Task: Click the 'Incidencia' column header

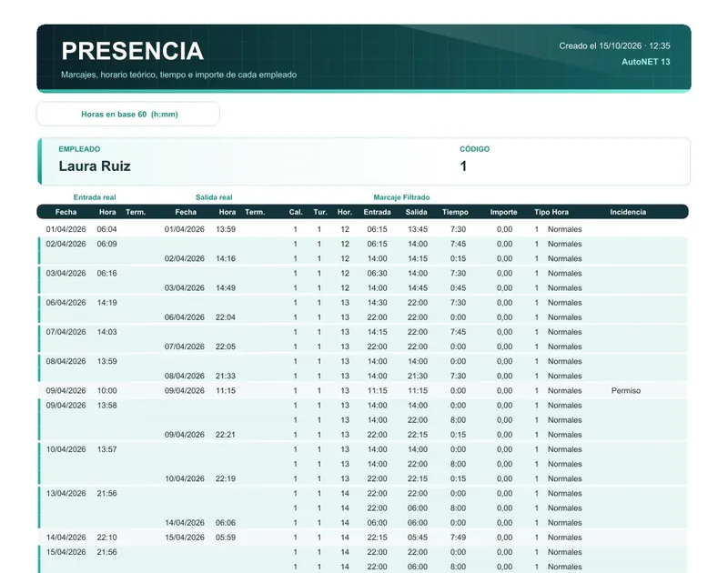Action: pyautogui.click(x=628, y=212)
